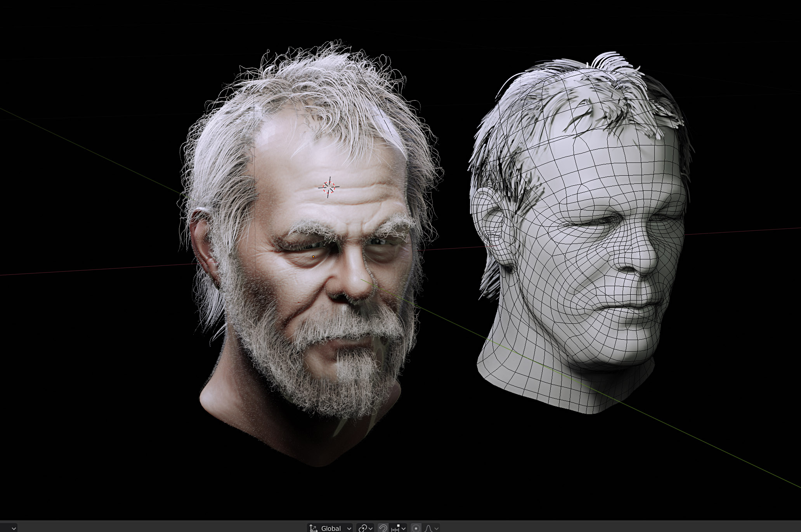801x532 pixels.
Task: Open the Global transform orientation dropdown
Action: click(x=330, y=528)
